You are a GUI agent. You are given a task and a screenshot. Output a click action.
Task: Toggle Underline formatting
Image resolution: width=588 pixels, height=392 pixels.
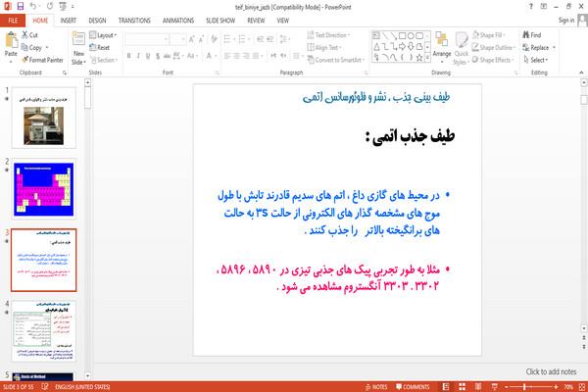[148, 56]
